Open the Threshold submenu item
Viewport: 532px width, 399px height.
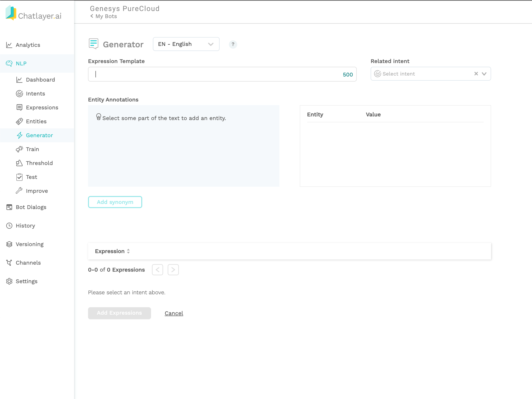(37, 163)
